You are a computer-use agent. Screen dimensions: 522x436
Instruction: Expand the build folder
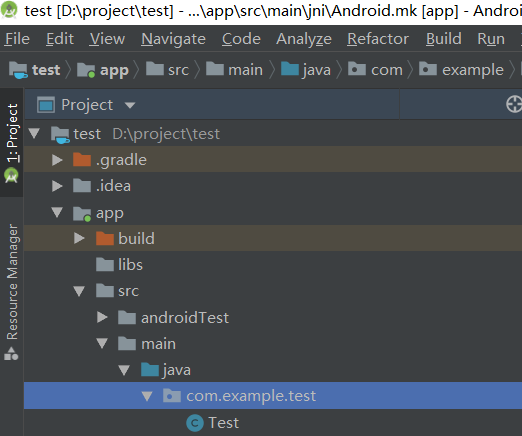(x=79, y=238)
